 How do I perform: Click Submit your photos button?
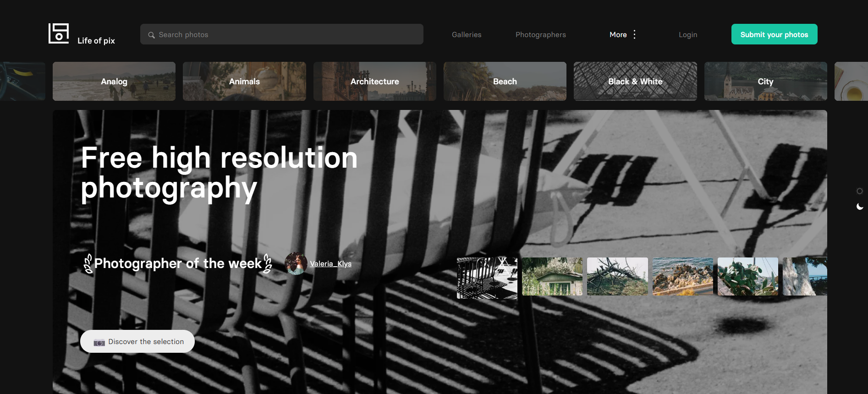coord(775,34)
